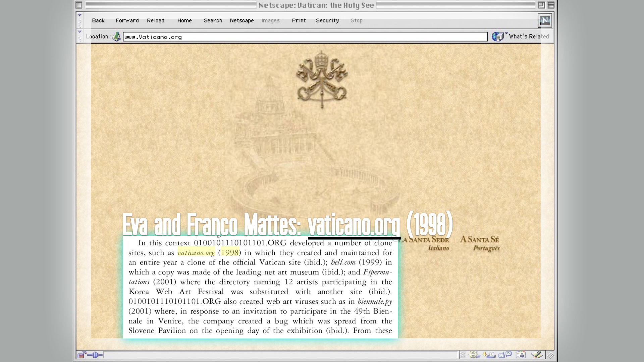Viewport: 644px width, 362px height.
Task: Click the papal crossed keys emblem
Action: [322, 79]
